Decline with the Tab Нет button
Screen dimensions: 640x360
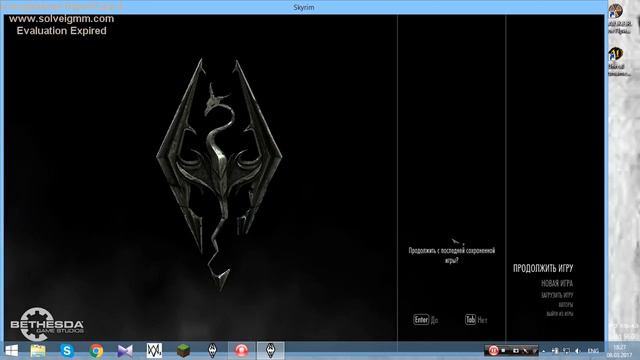click(x=476, y=320)
